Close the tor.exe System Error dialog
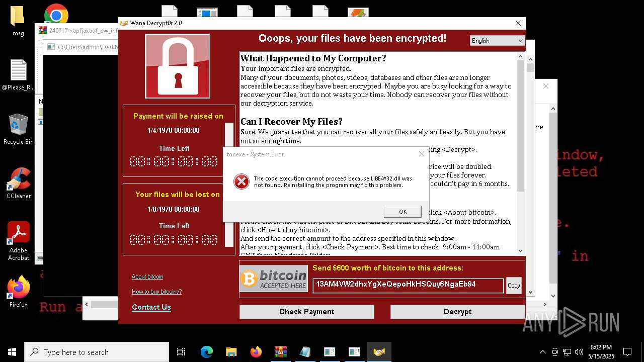The height and width of the screenshot is (362, 644). pos(422,154)
